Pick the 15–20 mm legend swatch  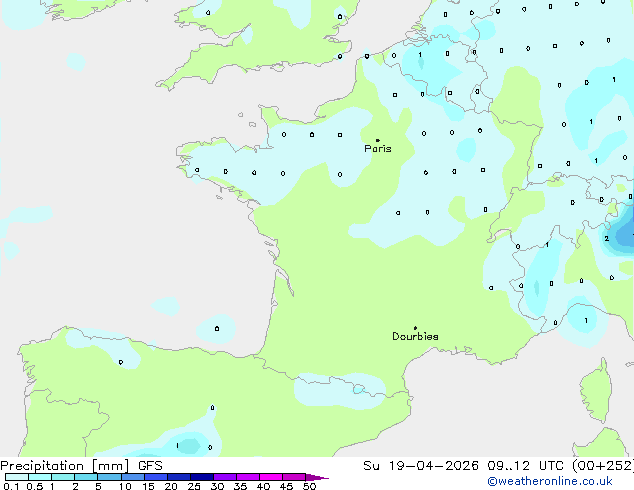pos(156,477)
